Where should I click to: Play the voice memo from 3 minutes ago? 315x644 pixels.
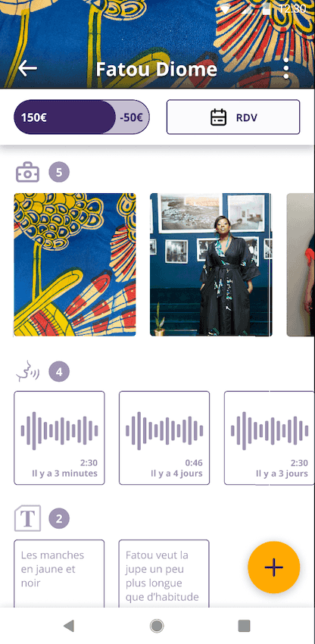(59, 438)
